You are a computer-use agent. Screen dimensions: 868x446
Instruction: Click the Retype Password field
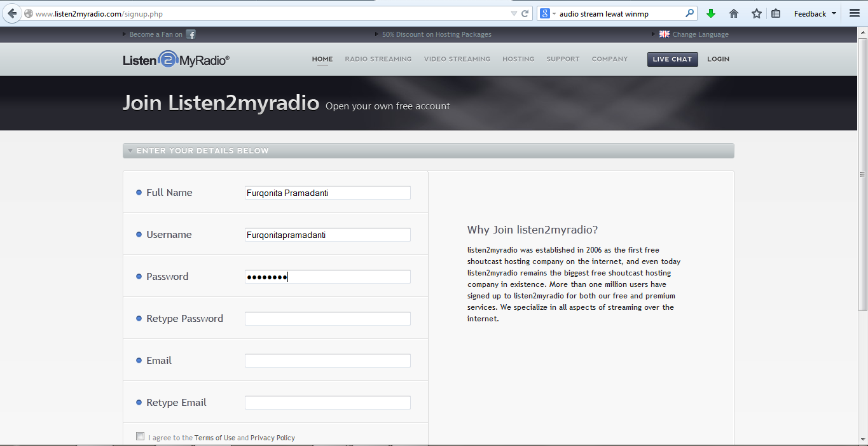coord(327,319)
